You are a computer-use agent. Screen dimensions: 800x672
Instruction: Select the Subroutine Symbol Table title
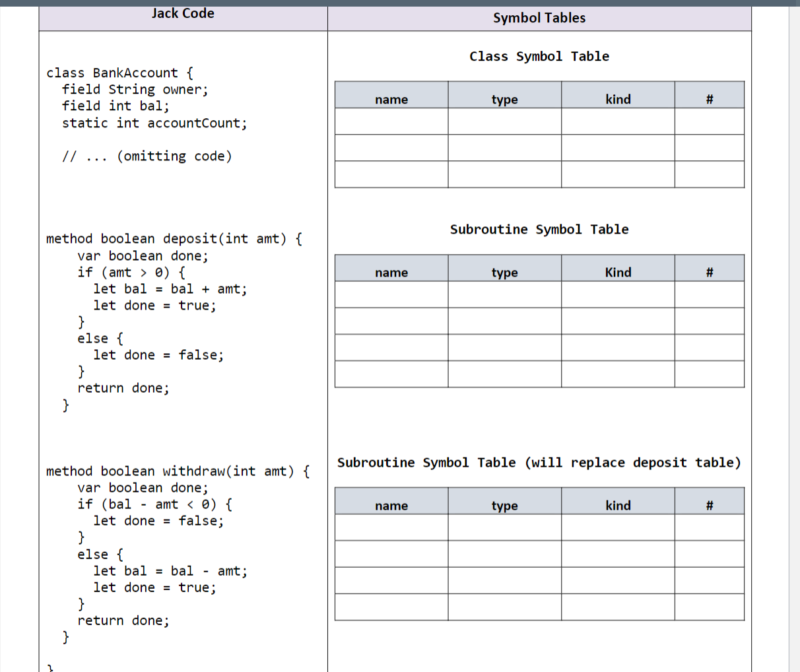[x=539, y=229]
